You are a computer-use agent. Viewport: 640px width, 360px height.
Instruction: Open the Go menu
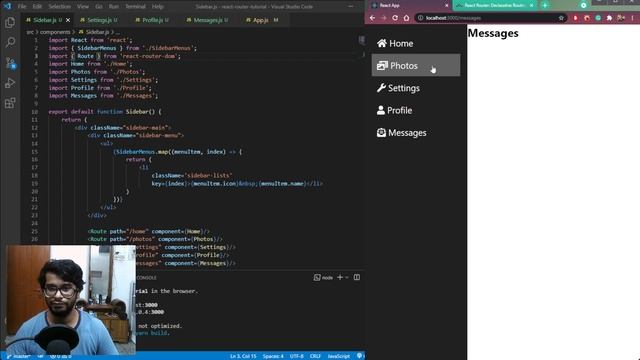[x=99, y=7]
